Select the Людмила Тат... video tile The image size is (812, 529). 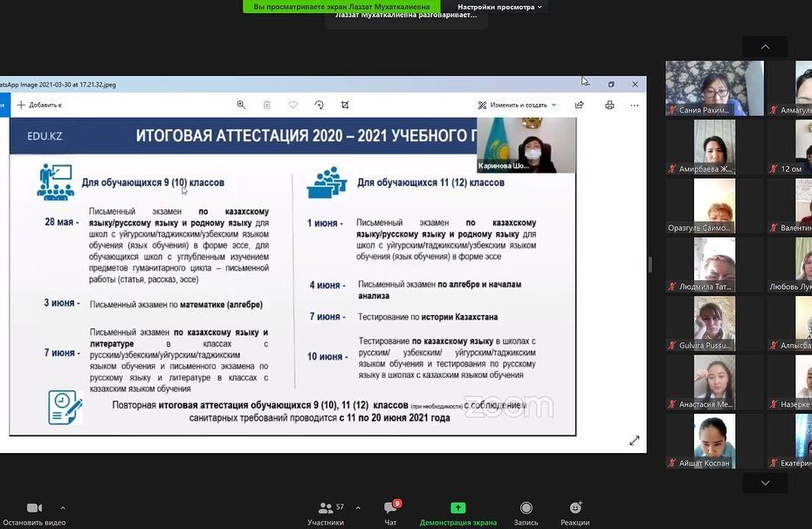(714, 264)
